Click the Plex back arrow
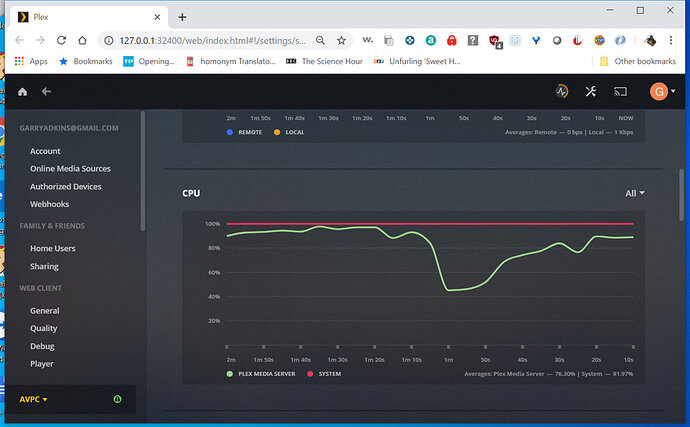Viewport: 690px width, 427px height. (x=46, y=92)
